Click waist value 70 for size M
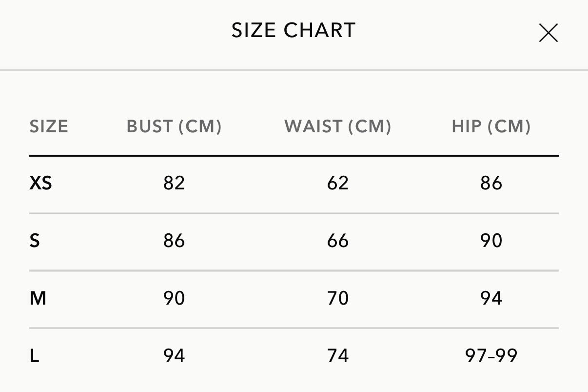The height and width of the screenshot is (392, 588). [338, 298]
